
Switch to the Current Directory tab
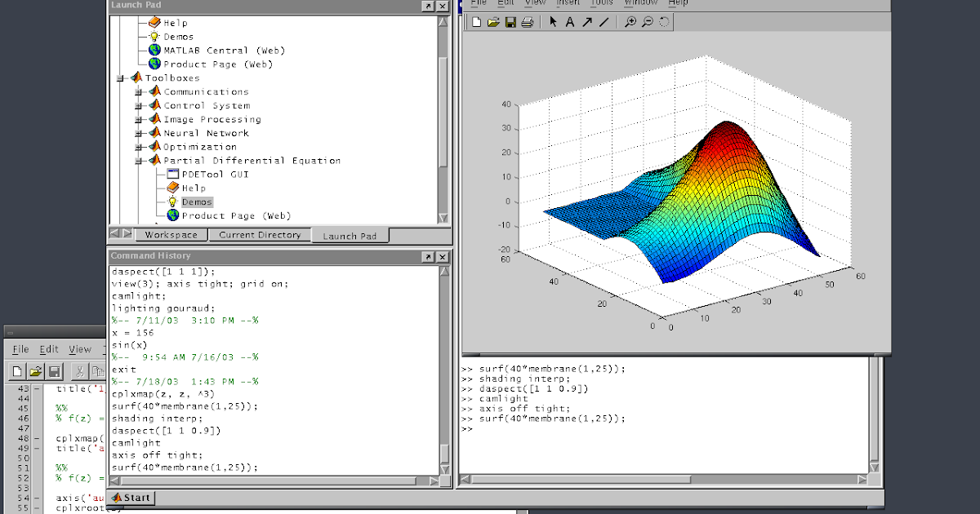pyautogui.click(x=260, y=235)
